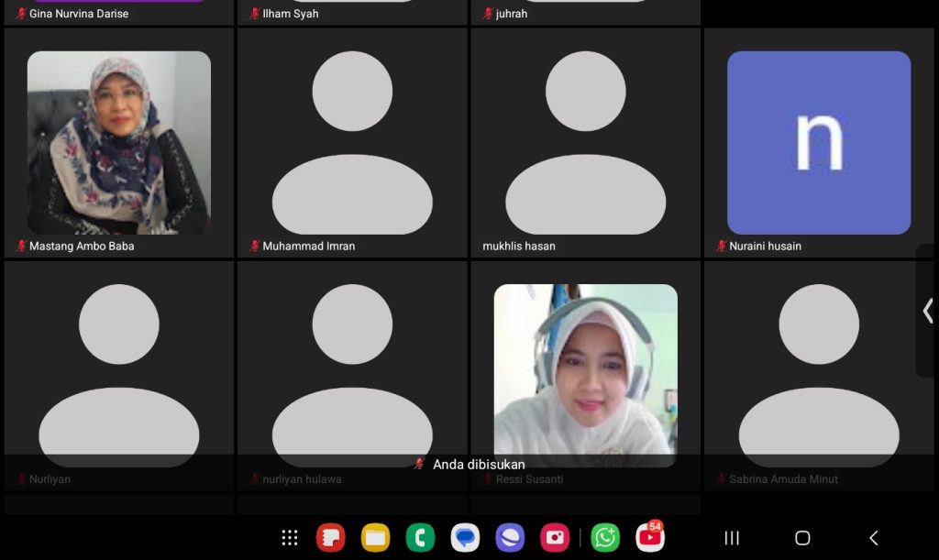Open the green Phone app
Image resolution: width=939 pixels, height=560 pixels.
tap(420, 538)
